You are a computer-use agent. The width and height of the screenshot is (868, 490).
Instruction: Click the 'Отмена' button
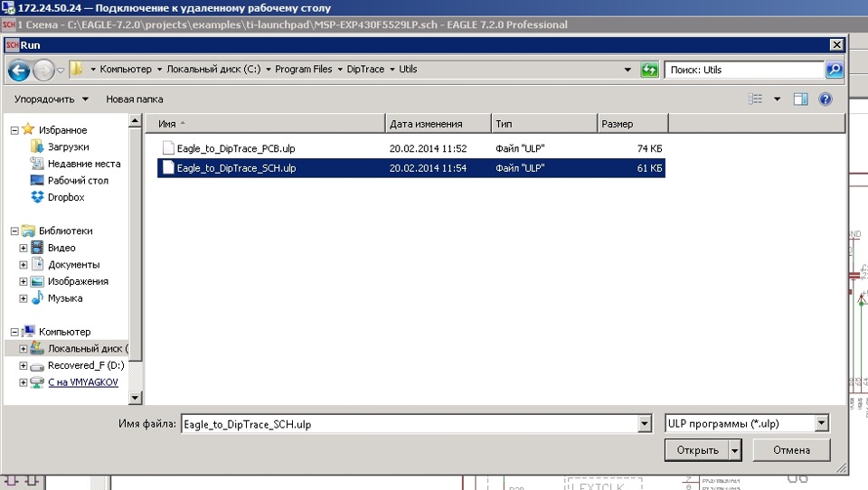tap(792, 450)
